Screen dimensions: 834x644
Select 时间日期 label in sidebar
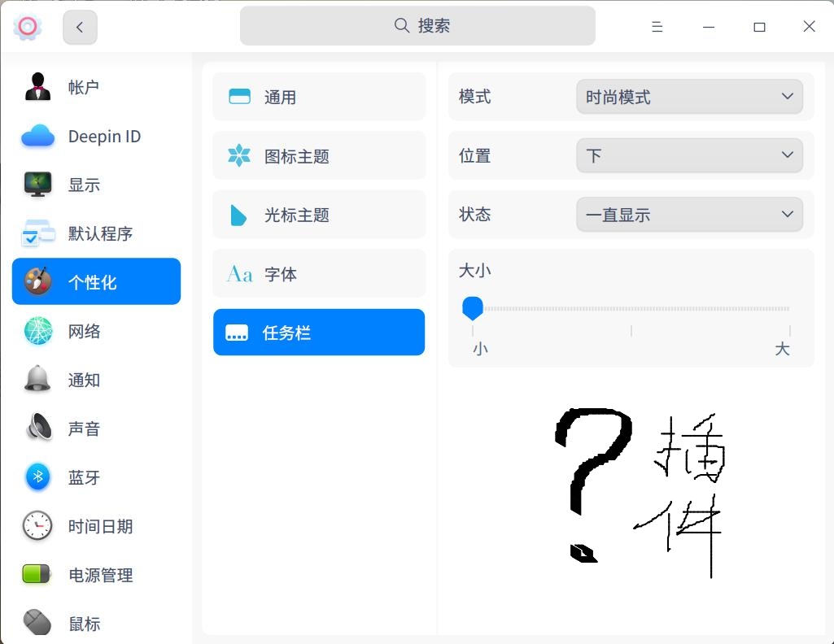tap(101, 527)
